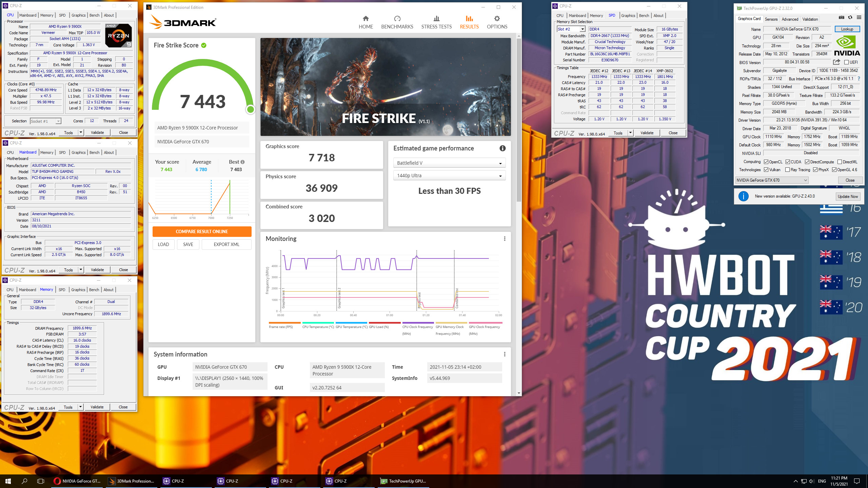
Task: Click the GPU-Z BIOS export share icon
Action: [x=836, y=62]
